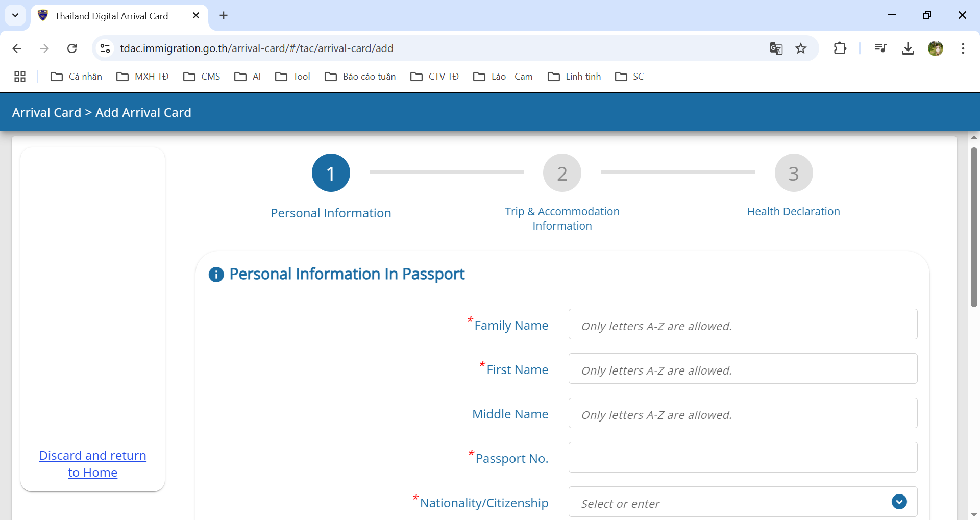
Task: Open the Lào - Cam bookmark folder
Action: (503, 77)
